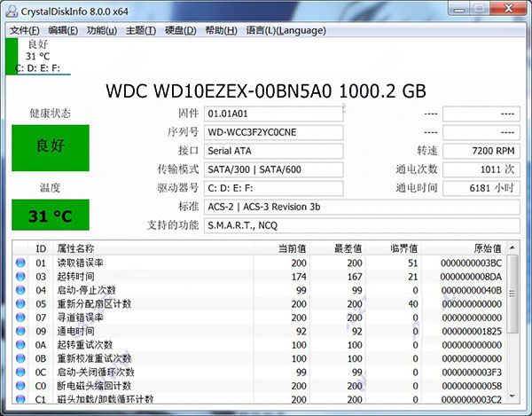Click the blue status icon for row 0B
Viewport: 532px width, 416px height.
coord(20,358)
